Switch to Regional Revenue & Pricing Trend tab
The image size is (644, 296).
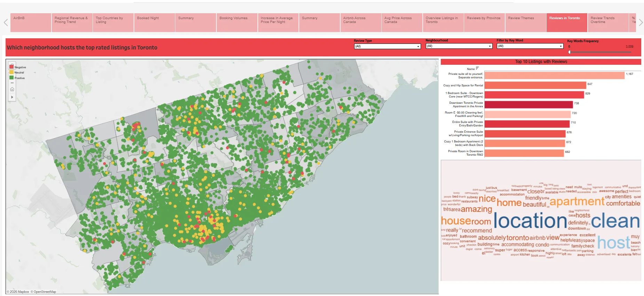tap(72, 23)
